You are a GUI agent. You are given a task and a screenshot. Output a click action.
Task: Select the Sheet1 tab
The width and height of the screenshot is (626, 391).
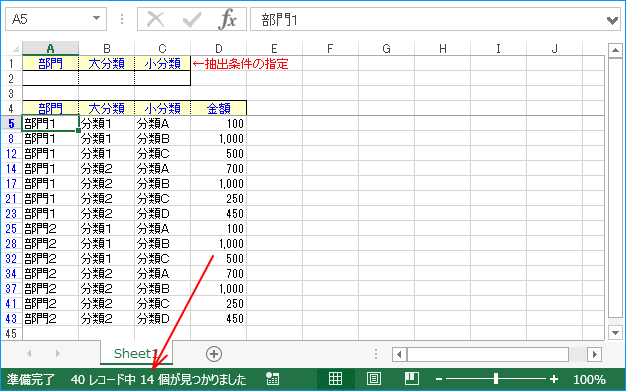pyautogui.click(x=136, y=353)
